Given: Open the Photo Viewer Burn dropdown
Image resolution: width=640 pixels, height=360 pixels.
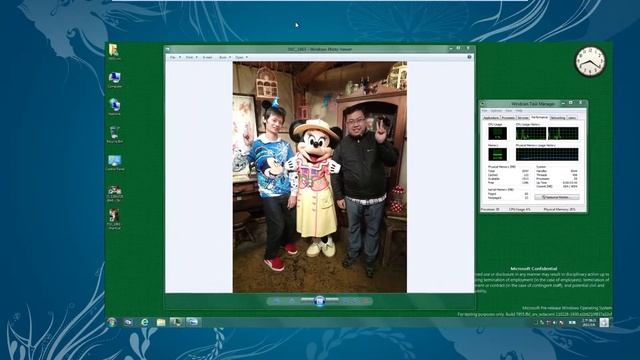Looking at the screenshot, I should (225, 57).
